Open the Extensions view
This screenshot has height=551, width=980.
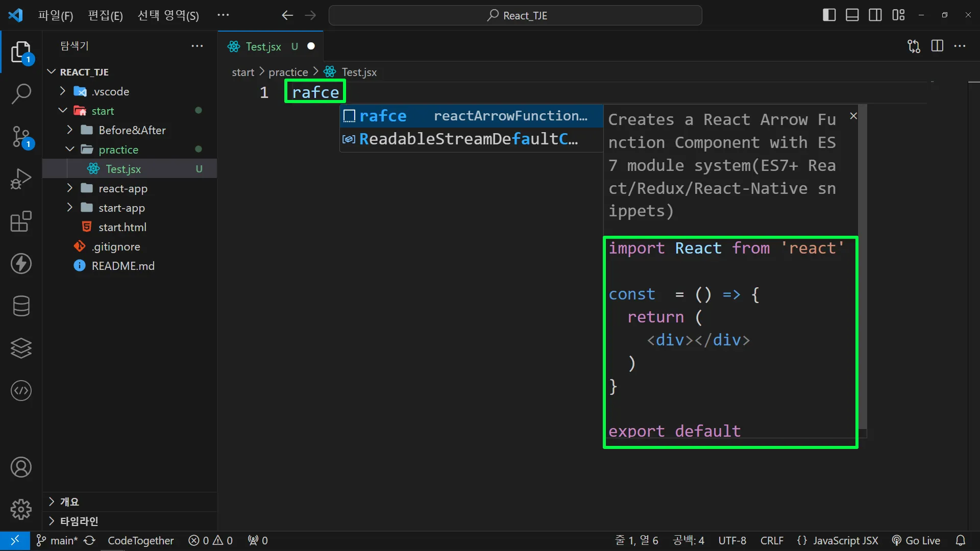tap(21, 222)
